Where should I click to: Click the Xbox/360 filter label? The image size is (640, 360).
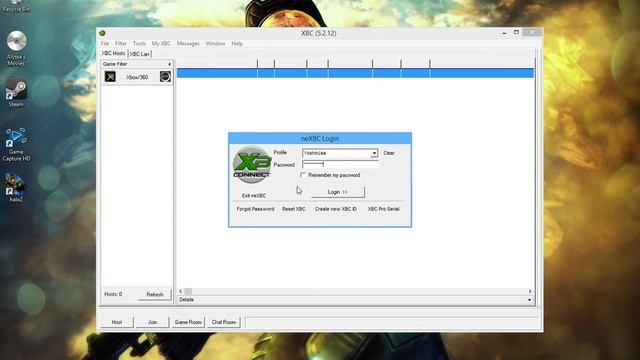click(x=137, y=77)
